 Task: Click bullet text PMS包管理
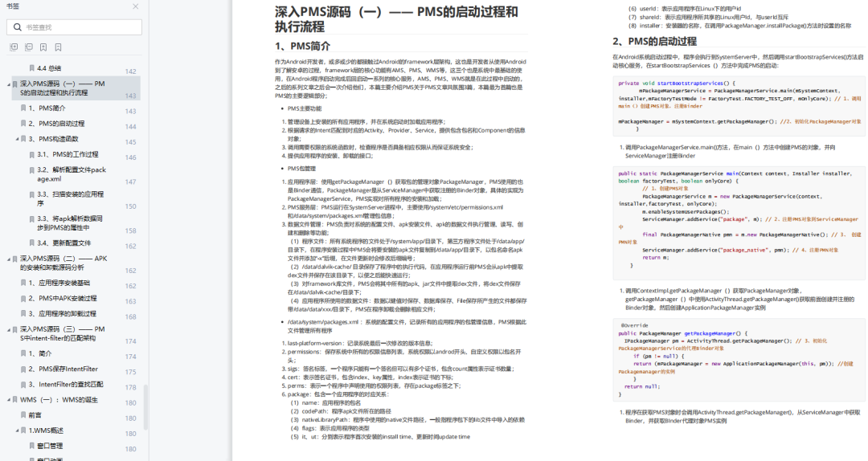click(x=301, y=169)
